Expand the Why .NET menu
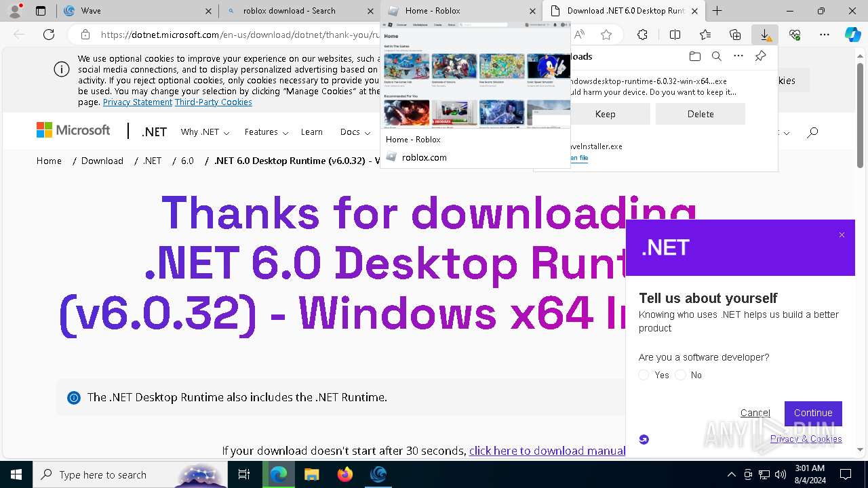 pos(205,132)
